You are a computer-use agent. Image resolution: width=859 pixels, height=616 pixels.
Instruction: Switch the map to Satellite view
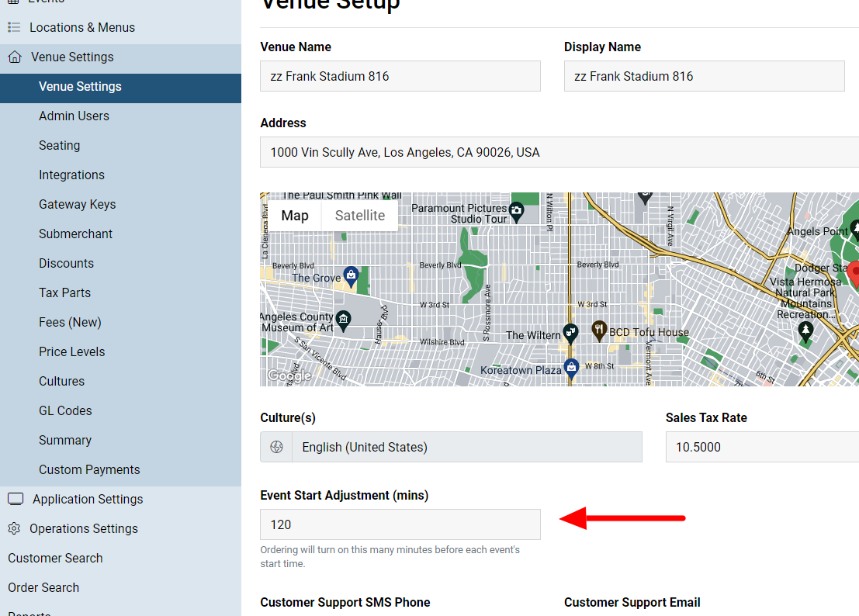pos(359,215)
